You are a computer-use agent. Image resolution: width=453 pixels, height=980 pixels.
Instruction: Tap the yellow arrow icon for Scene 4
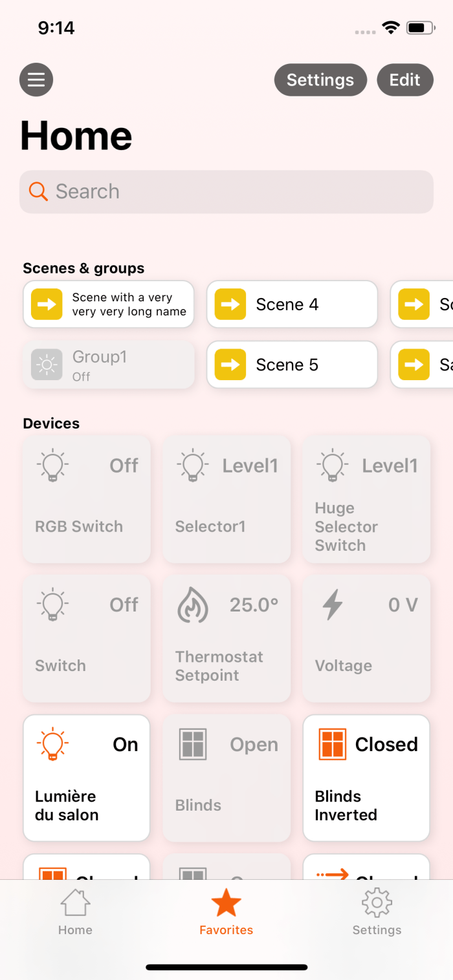pos(230,304)
